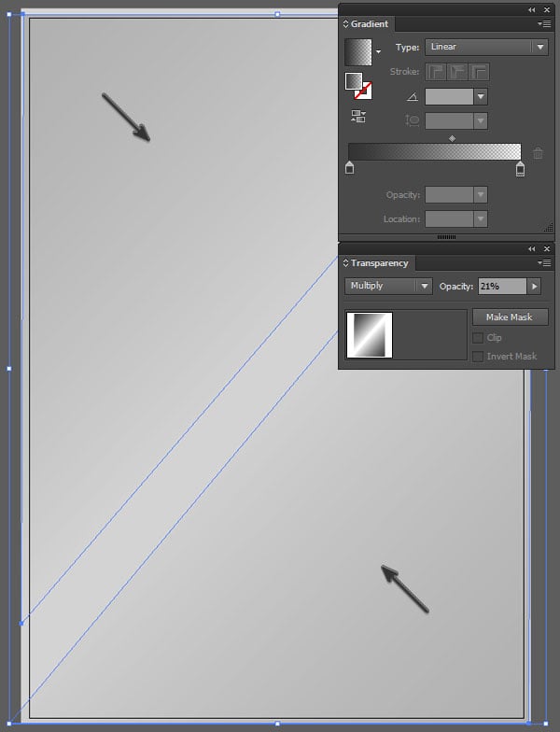Click the gradient midpoint diamond marker
The height and width of the screenshot is (732, 560).
(452, 138)
